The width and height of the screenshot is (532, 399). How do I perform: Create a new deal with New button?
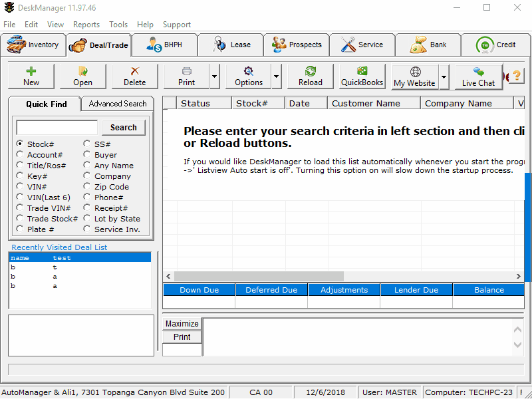[31, 76]
